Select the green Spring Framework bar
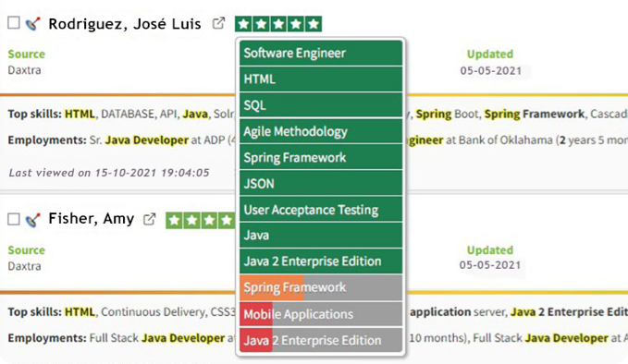The height and width of the screenshot is (364, 628). pyautogui.click(x=321, y=157)
